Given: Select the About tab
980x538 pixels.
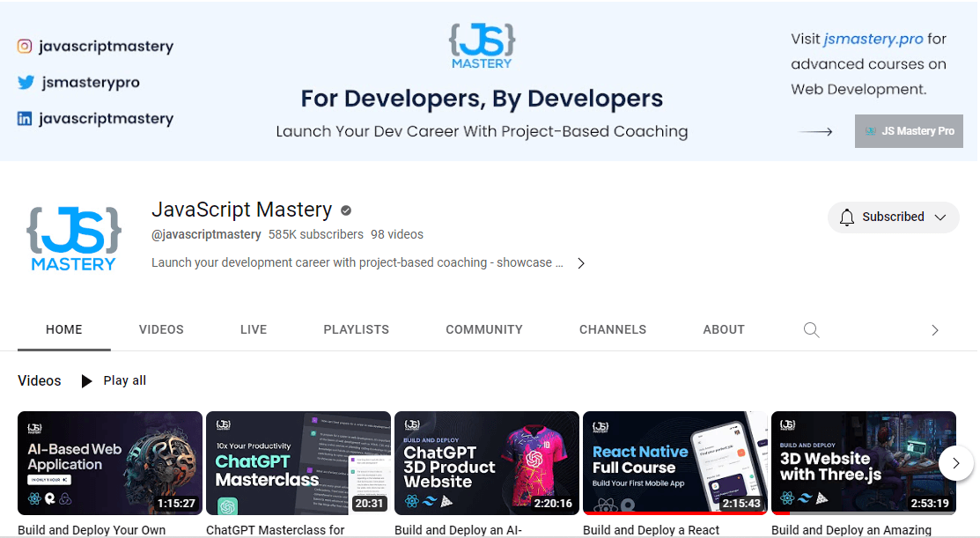Looking at the screenshot, I should coord(724,329).
